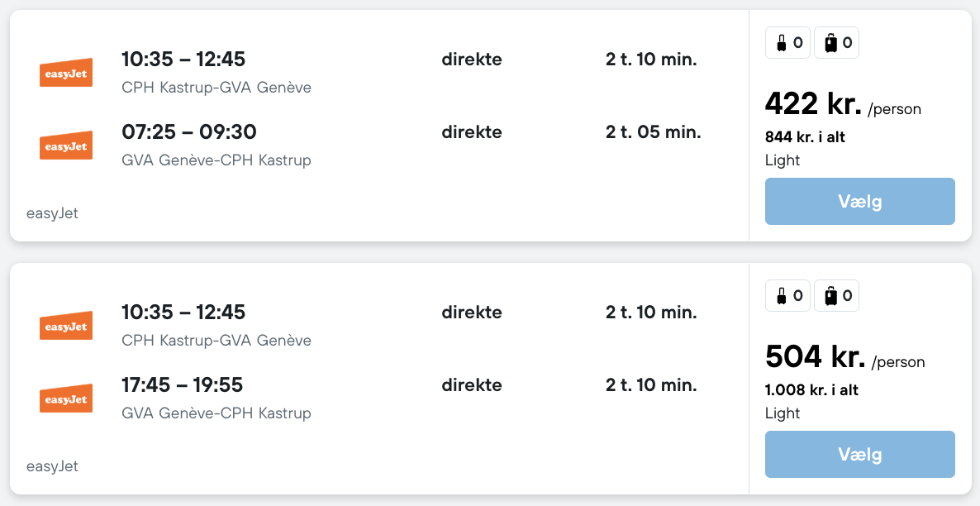Click easyJet logo on 10:35 outbound, 504 kr. card
The image size is (980, 506).
point(66,326)
